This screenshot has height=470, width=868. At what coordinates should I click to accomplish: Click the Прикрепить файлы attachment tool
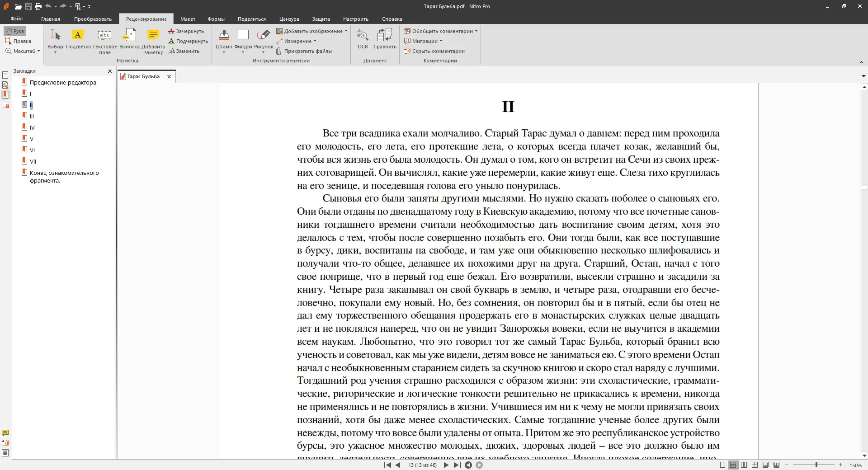[304, 51]
